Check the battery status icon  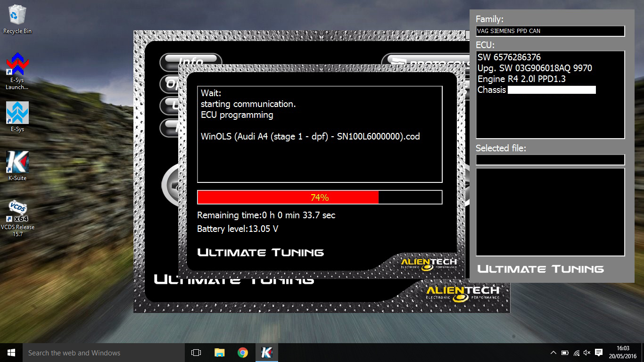[x=565, y=353]
